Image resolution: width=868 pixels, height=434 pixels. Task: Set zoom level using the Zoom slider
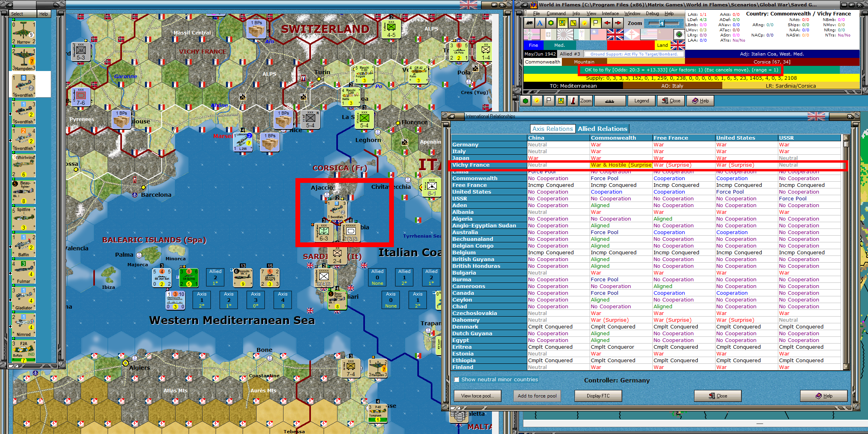point(662,24)
